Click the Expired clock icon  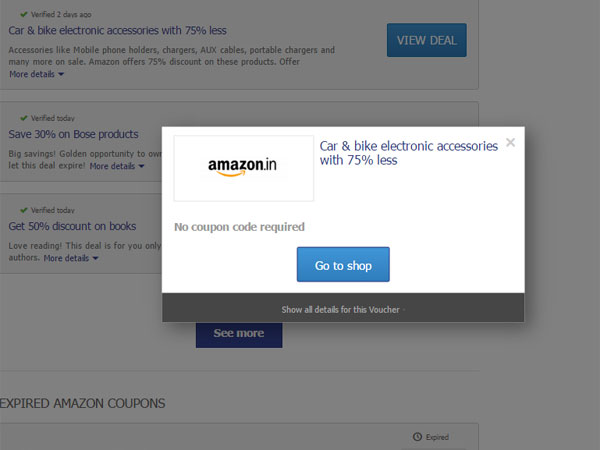click(417, 437)
